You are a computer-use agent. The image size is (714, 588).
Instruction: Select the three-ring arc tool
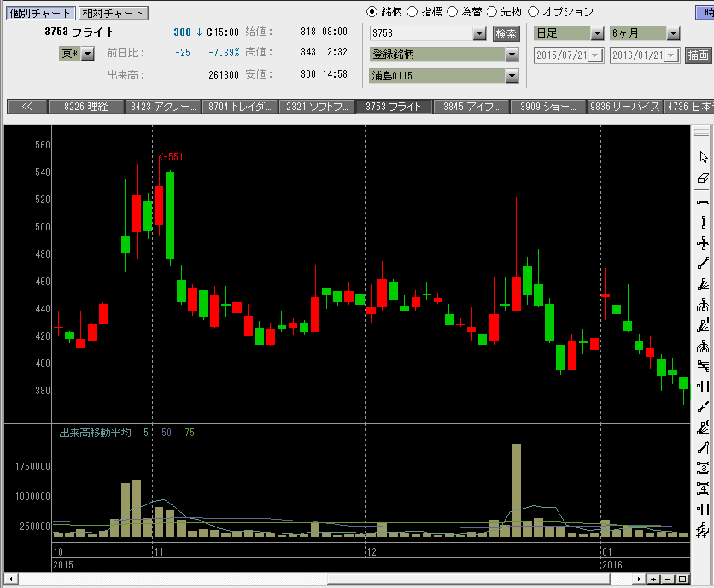703,346
